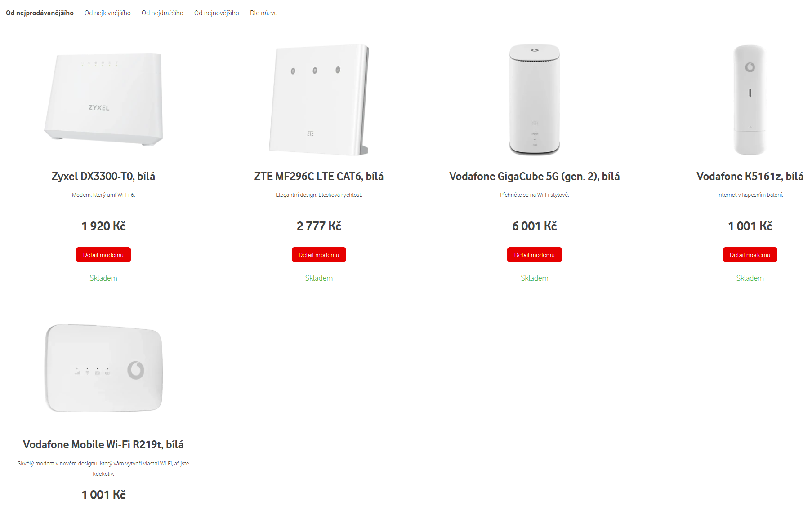Click the Vodafone Mobile Wi-Fi R219t title
The width and height of the screenshot is (812, 505).
pyautogui.click(x=103, y=445)
